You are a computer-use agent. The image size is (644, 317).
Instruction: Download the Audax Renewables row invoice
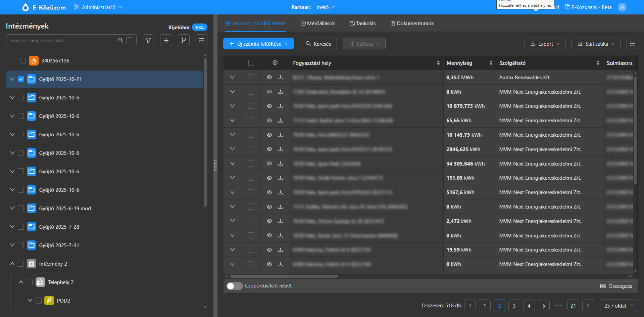coord(280,77)
